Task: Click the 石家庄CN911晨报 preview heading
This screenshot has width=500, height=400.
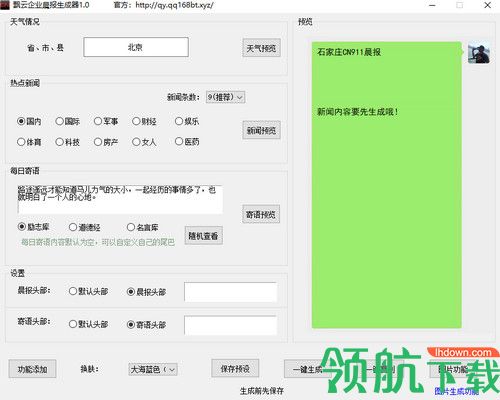Action: 349,52
